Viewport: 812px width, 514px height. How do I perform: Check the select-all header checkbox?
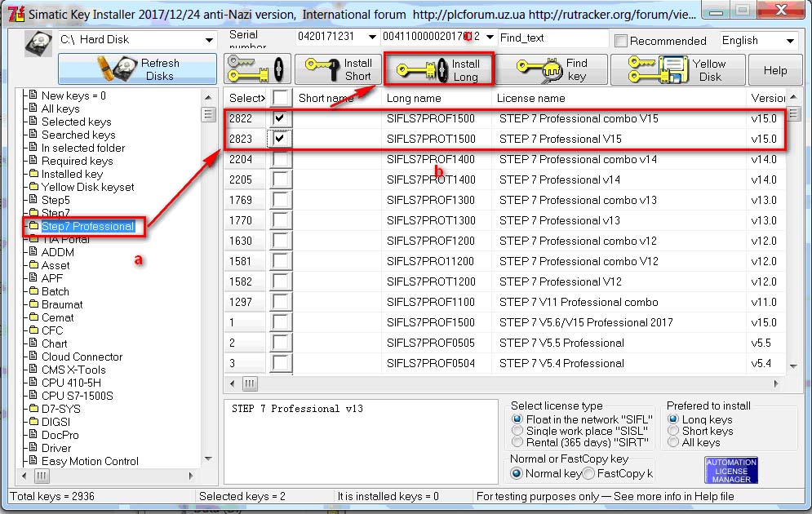pos(280,98)
